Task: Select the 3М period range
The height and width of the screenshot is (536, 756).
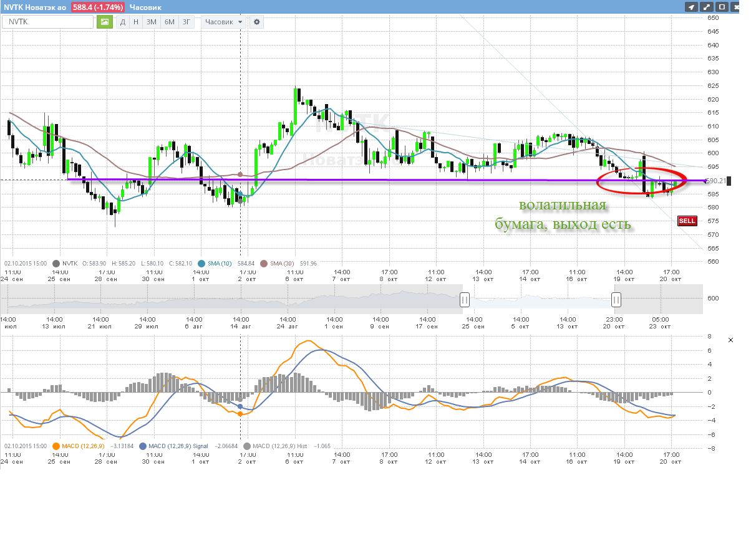Action: (x=151, y=22)
